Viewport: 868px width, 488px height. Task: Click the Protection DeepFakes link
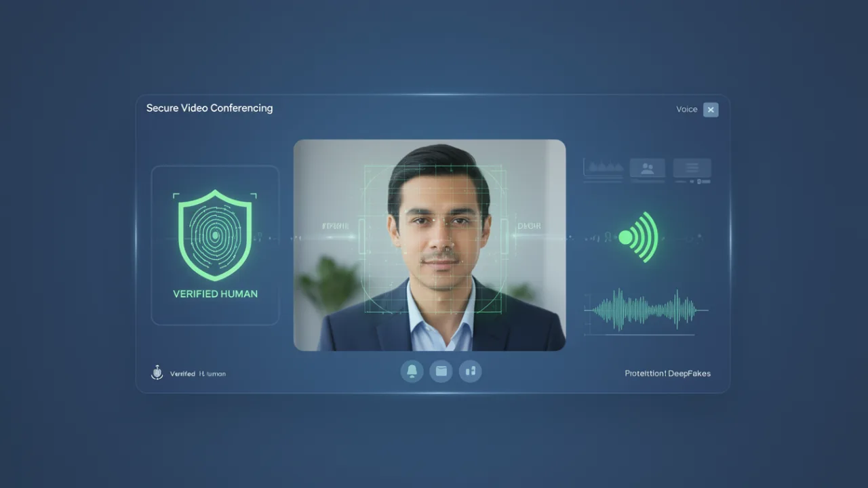[x=667, y=373]
